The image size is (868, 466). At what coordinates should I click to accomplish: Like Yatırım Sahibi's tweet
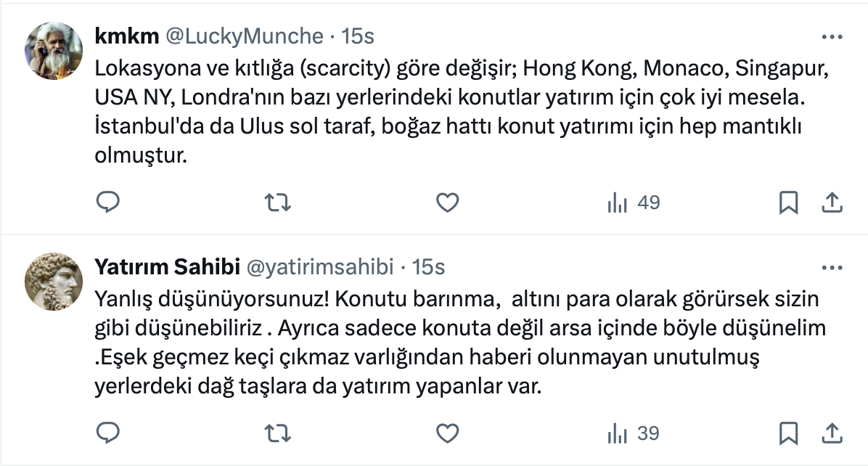[448, 433]
